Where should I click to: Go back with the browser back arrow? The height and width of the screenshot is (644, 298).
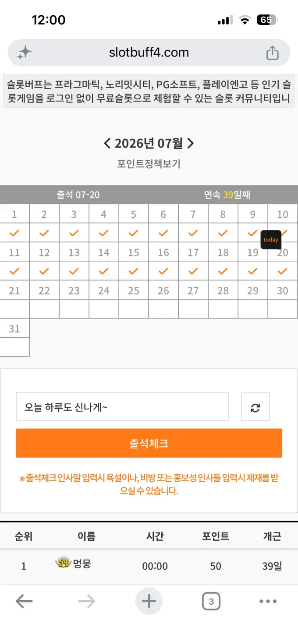click(24, 602)
